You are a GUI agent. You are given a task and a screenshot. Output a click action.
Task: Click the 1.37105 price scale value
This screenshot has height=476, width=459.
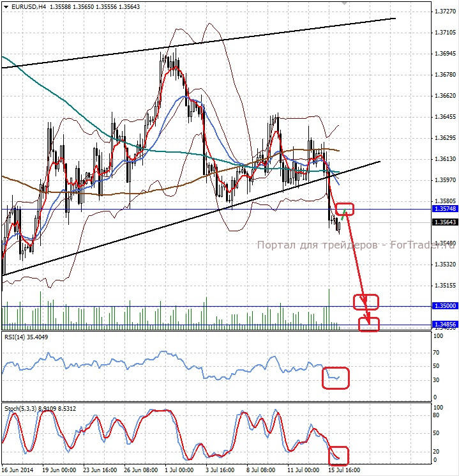pyautogui.click(x=445, y=33)
